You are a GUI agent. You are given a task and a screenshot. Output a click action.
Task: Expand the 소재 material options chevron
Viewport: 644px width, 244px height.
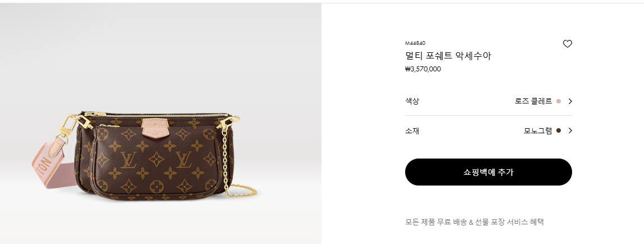click(570, 130)
